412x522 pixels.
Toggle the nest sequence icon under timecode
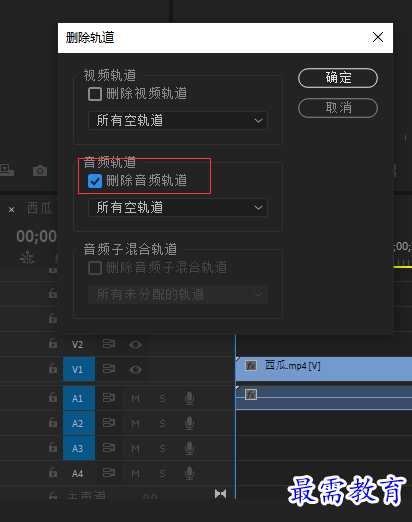[x=27, y=258]
